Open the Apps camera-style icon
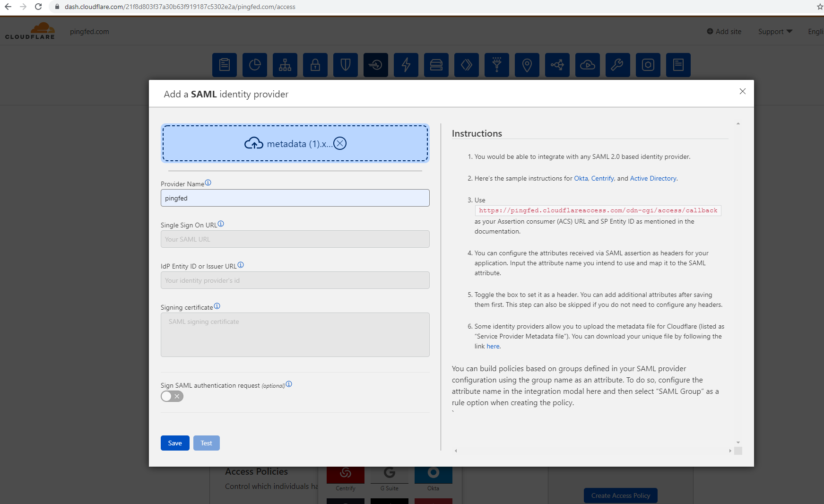Image resolution: width=824 pixels, height=504 pixels. pos(648,65)
